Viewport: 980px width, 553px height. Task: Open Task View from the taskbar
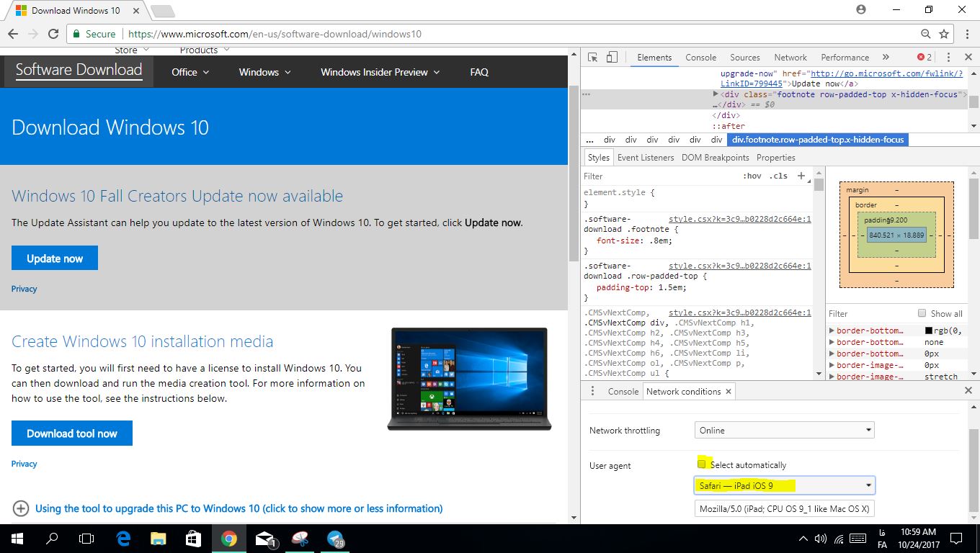coord(86,539)
